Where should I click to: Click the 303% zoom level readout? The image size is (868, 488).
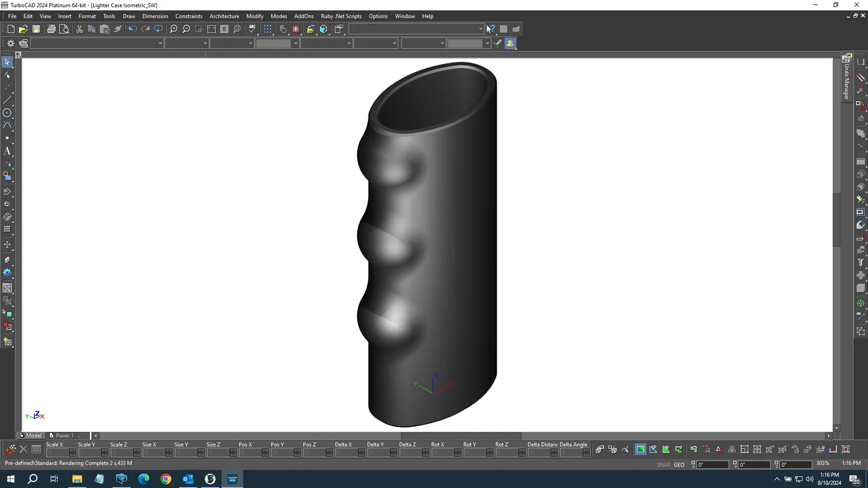click(x=822, y=464)
